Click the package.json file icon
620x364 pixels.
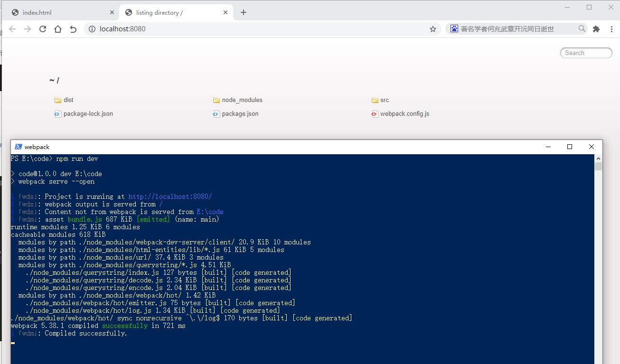pos(216,114)
